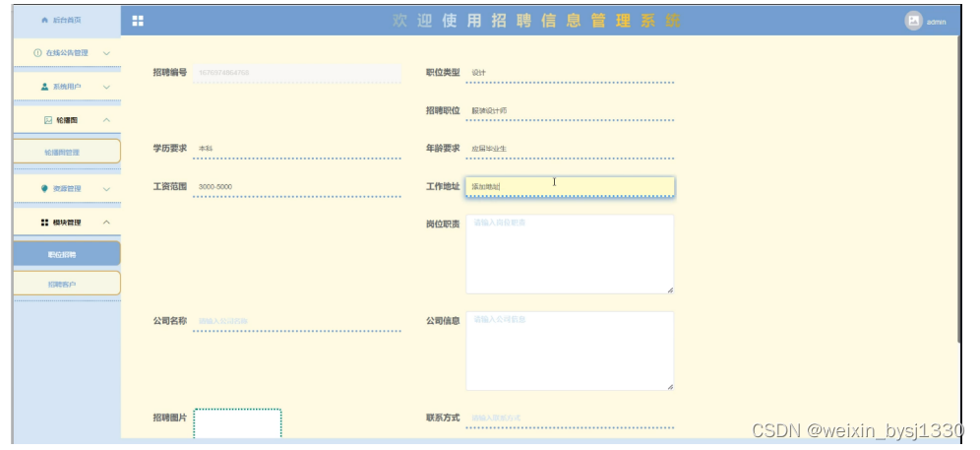The height and width of the screenshot is (450, 980).
Task: Click the 招聘职位 input field
Action: point(570,111)
